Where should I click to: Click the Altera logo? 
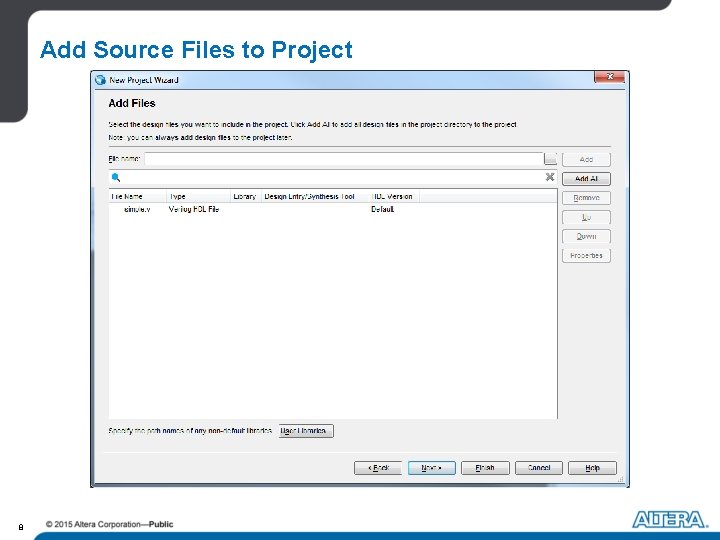670,520
